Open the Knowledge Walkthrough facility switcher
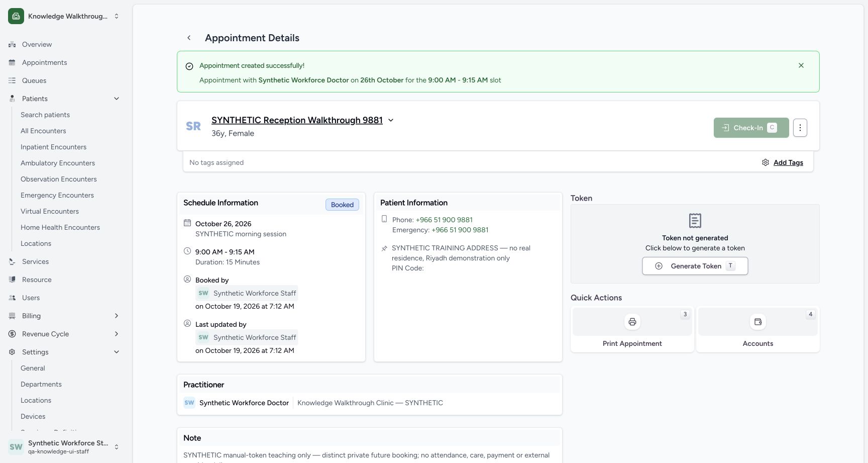Image resolution: width=868 pixels, height=463 pixels. 64,16
